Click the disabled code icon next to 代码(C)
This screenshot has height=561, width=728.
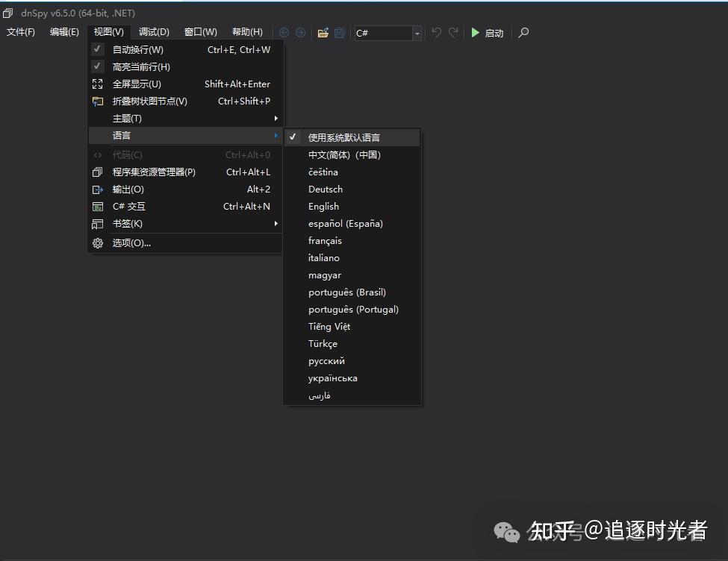point(98,155)
